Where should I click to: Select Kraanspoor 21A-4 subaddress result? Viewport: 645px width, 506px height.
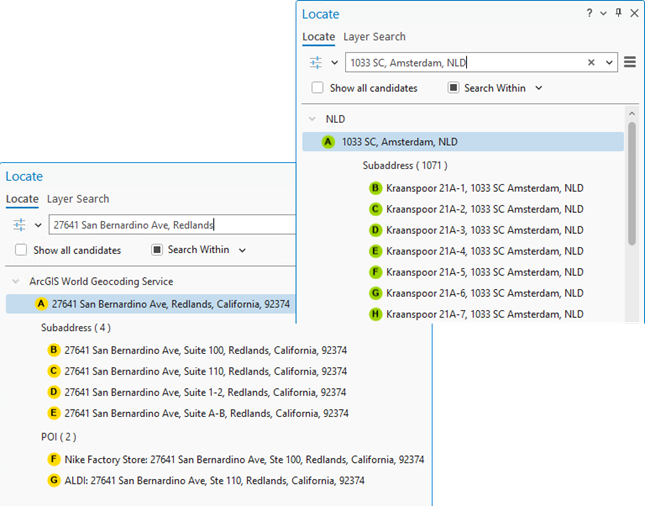pyautogui.click(x=484, y=251)
